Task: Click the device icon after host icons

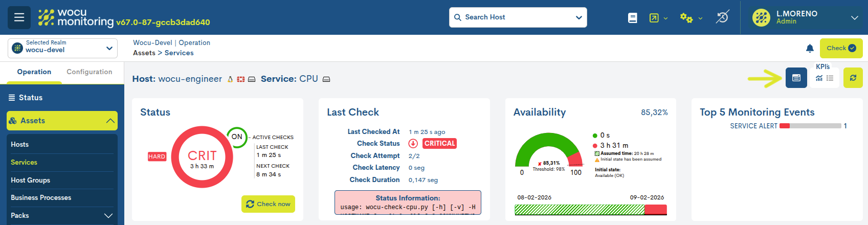Action: point(252,79)
